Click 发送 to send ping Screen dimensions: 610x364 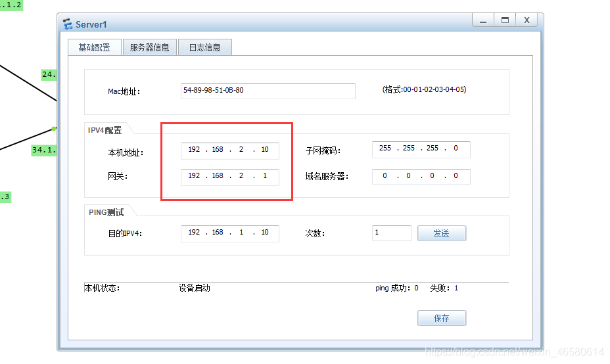click(x=442, y=233)
